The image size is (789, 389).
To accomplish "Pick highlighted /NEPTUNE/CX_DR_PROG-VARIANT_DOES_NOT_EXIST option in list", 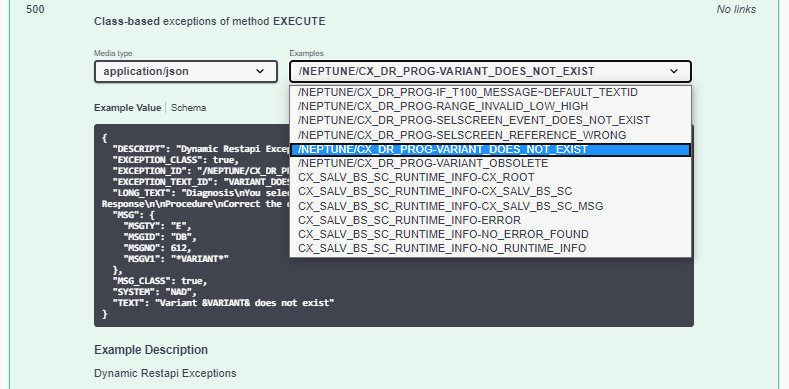I will pos(490,150).
